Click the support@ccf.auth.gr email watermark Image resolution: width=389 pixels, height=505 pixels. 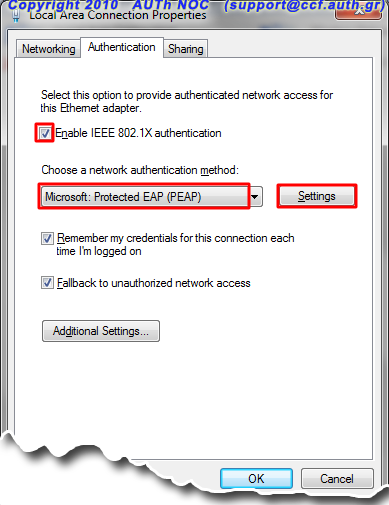click(304, 5)
